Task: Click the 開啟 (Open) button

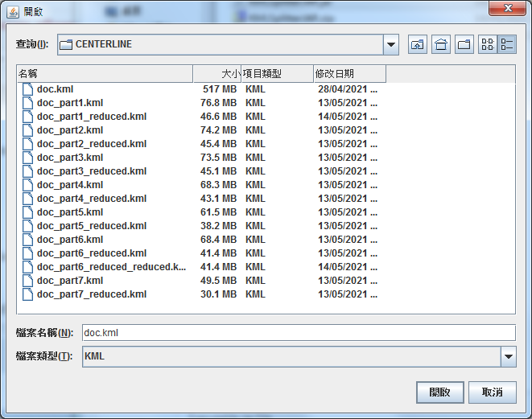Action: tap(440, 392)
